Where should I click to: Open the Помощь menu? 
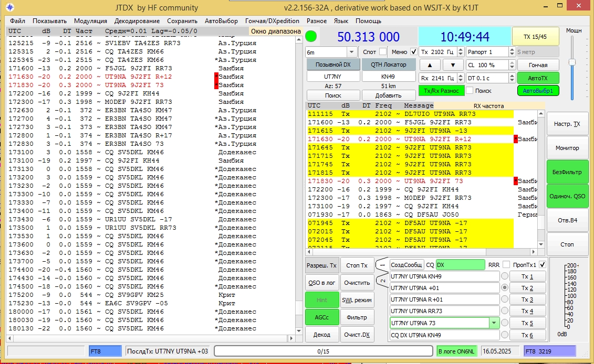point(368,21)
